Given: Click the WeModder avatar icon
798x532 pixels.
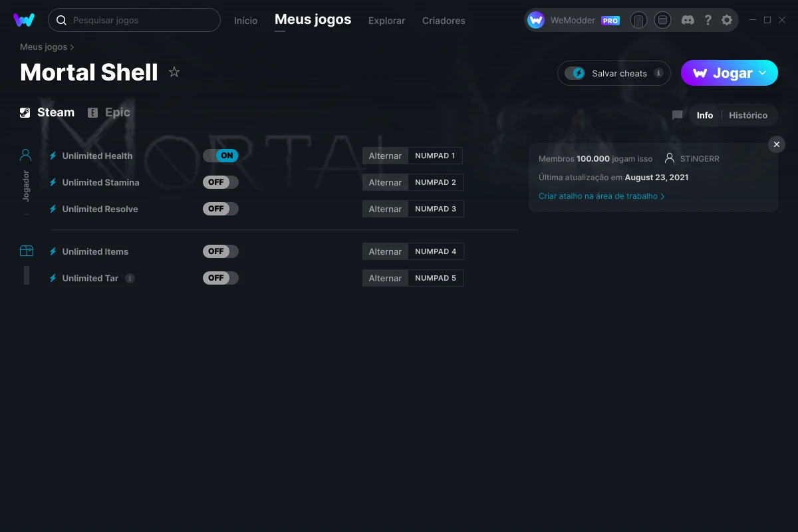Looking at the screenshot, I should (536, 20).
